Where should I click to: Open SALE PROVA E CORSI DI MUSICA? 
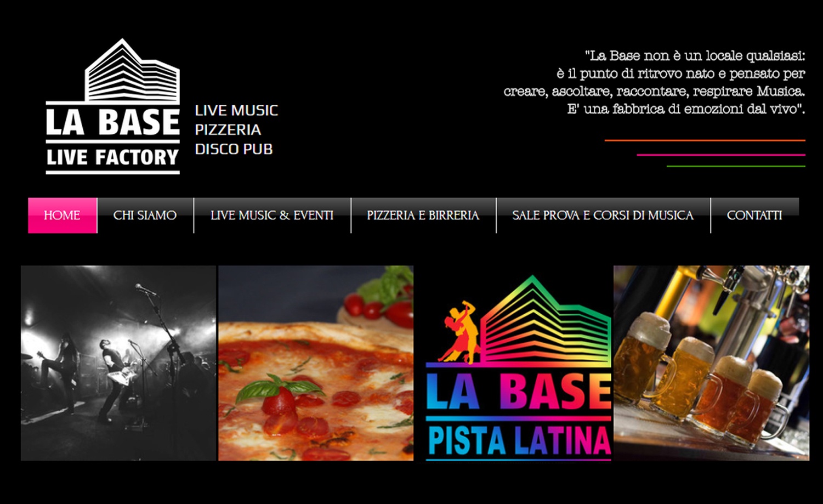click(603, 216)
